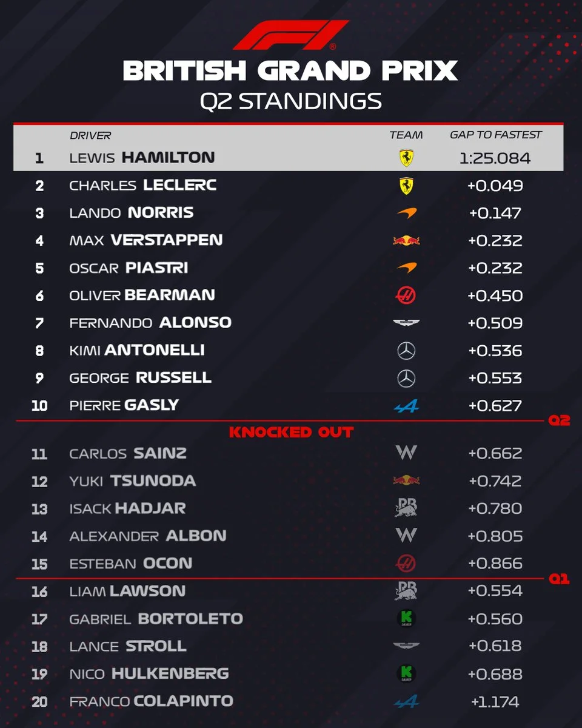Screen dimensions: 582x728
Task: Click the Williams logo next to Sainz
Action: click(x=406, y=453)
